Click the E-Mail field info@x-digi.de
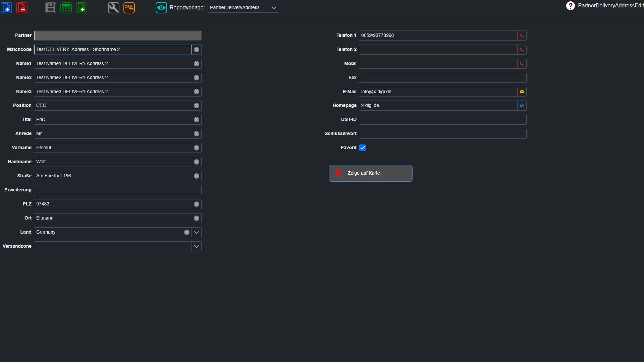Image resolution: width=644 pixels, height=362 pixels. pos(438,92)
